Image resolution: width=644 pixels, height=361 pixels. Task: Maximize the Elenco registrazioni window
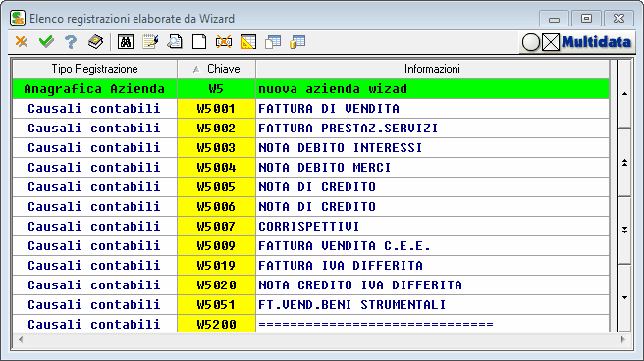(586, 19)
